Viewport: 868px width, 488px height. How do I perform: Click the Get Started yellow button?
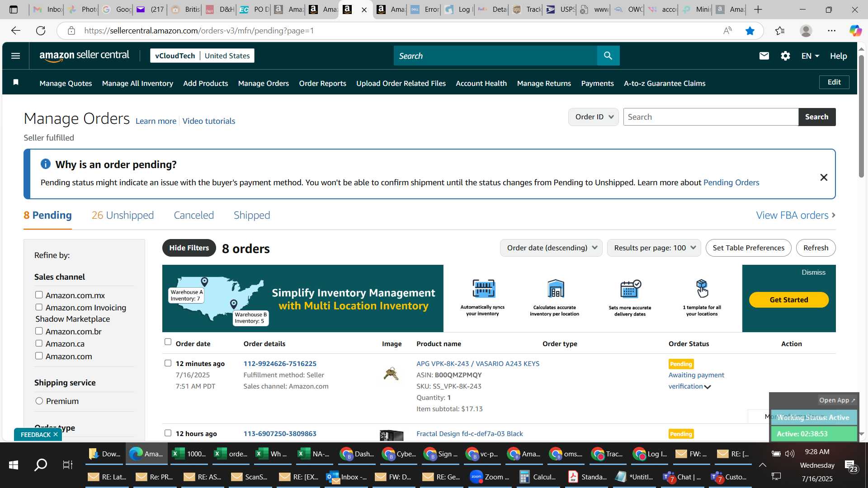[788, 300]
